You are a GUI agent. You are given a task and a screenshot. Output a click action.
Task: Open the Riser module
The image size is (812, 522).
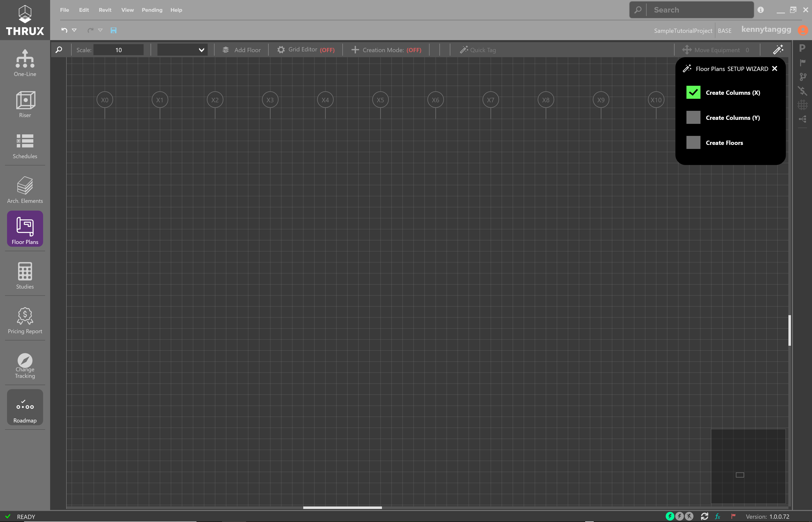[25, 104]
